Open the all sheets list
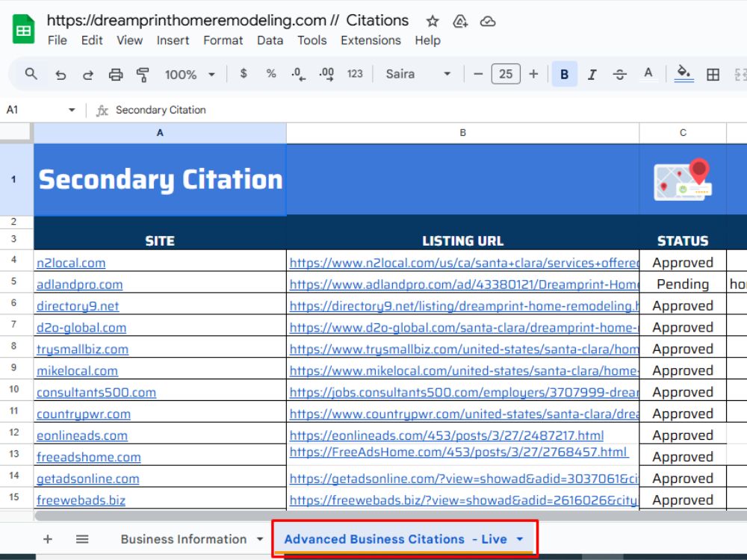This screenshot has width=747, height=560. pyautogui.click(x=82, y=539)
